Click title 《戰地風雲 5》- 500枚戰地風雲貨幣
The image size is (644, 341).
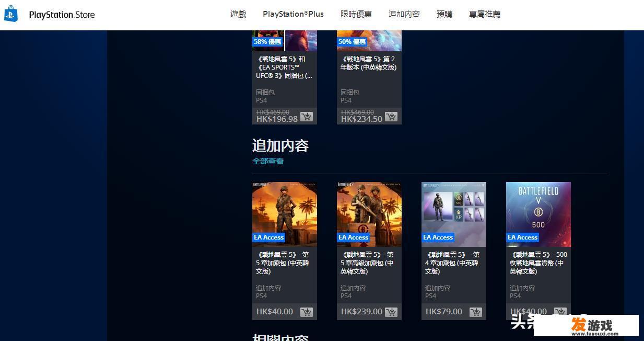538,263
